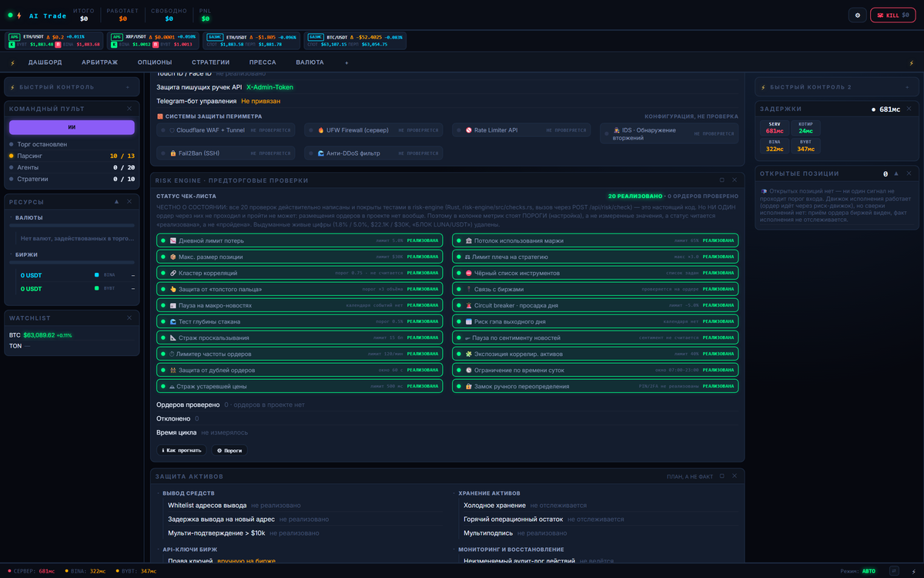Click the X-Admin-Token value
924x578 pixels.
click(x=269, y=87)
